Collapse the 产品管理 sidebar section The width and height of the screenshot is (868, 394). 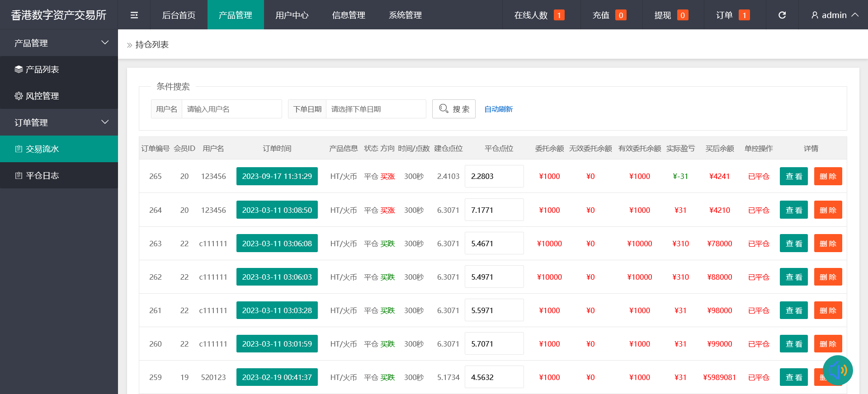pos(59,43)
